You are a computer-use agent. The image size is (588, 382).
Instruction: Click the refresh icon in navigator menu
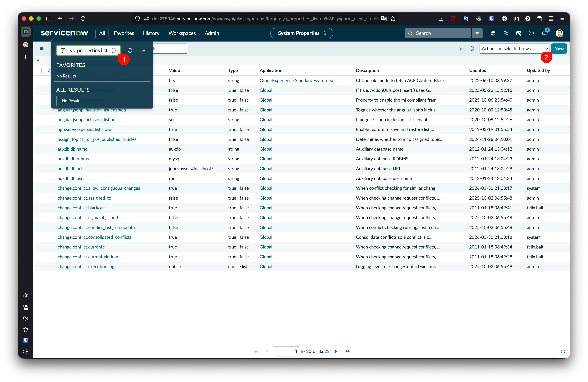coord(130,50)
